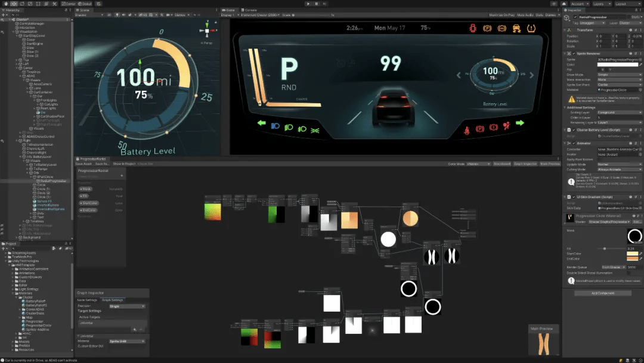Select the ProgressbarCircle material in Project panel
The image size is (644, 363).
click(38, 325)
